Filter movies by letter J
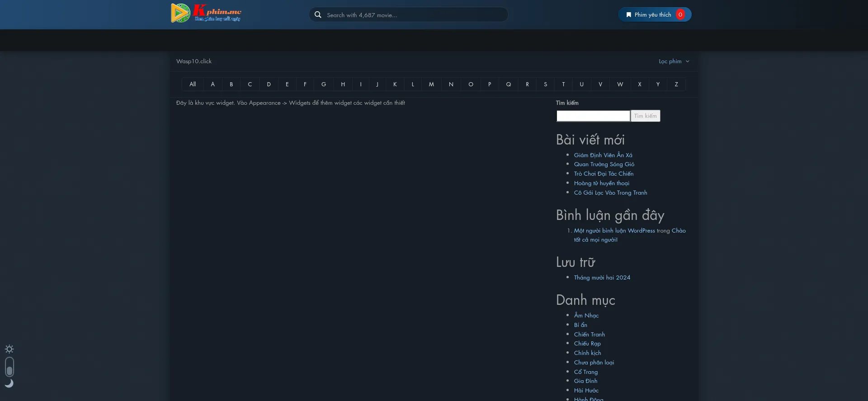868x401 pixels. (377, 84)
